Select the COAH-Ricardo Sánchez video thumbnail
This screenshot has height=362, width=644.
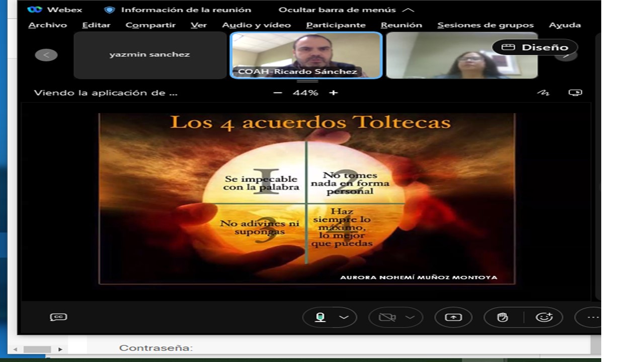click(306, 55)
